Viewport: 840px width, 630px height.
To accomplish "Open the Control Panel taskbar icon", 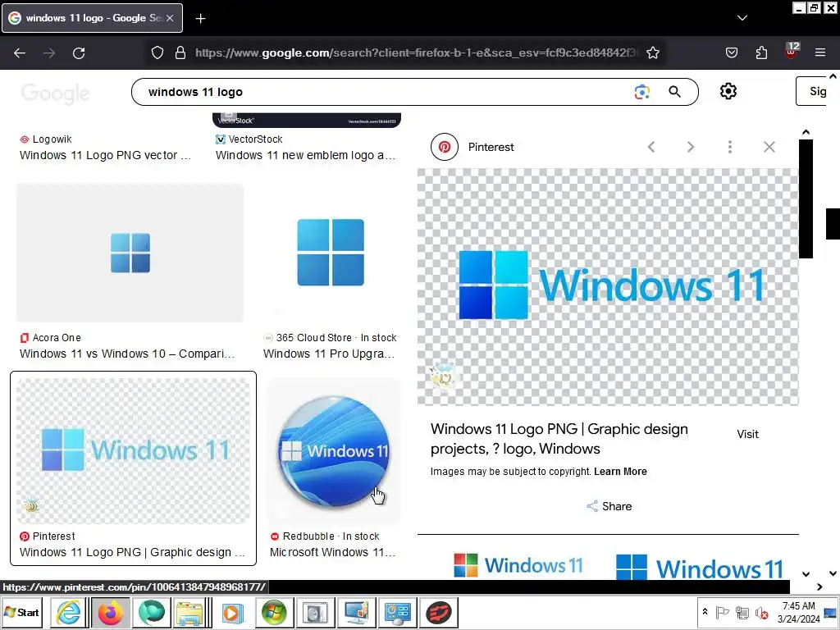I will (398, 612).
